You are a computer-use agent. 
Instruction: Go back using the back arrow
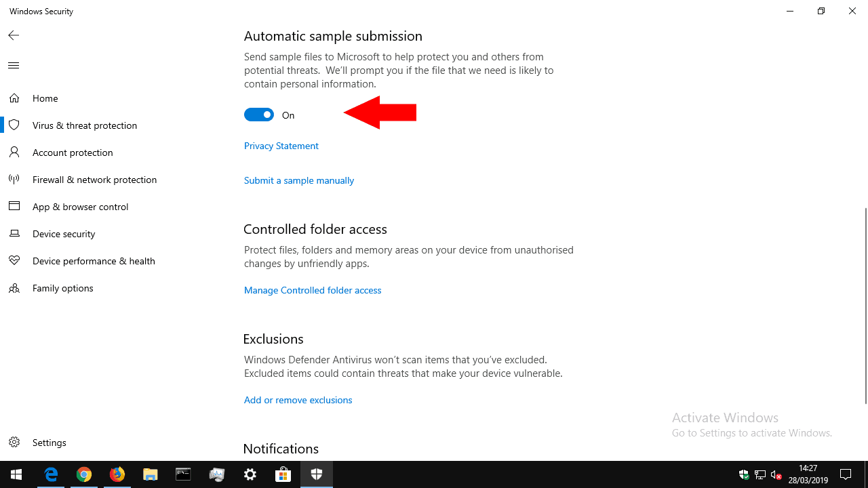pyautogui.click(x=14, y=35)
